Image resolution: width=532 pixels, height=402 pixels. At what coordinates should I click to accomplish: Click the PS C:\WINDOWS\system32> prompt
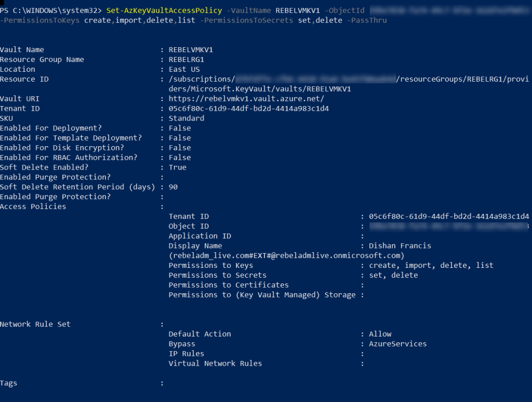pos(51,10)
